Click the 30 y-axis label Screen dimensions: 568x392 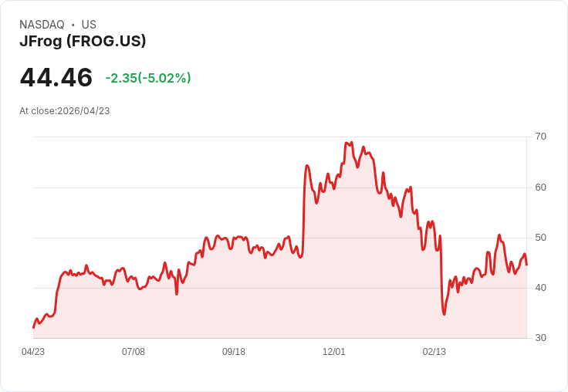click(541, 338)
